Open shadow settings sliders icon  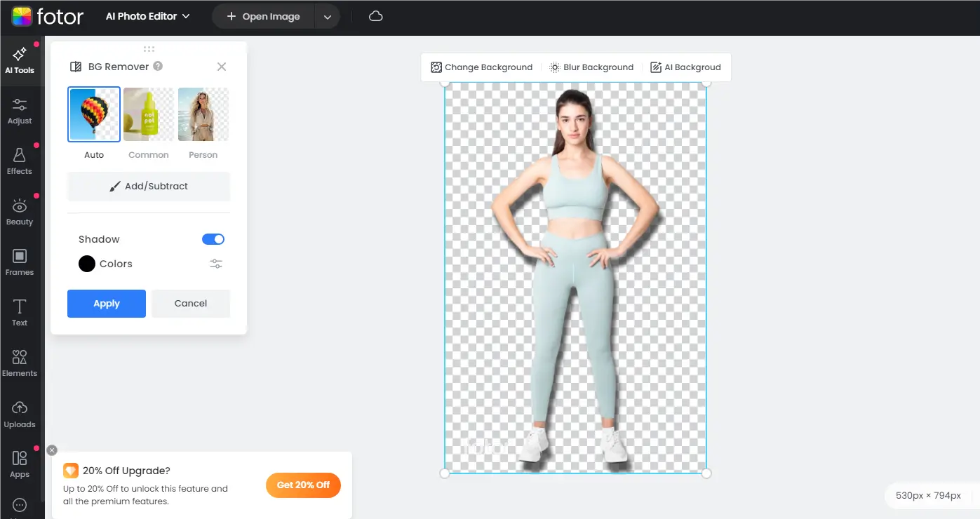[x=216, y=264]
